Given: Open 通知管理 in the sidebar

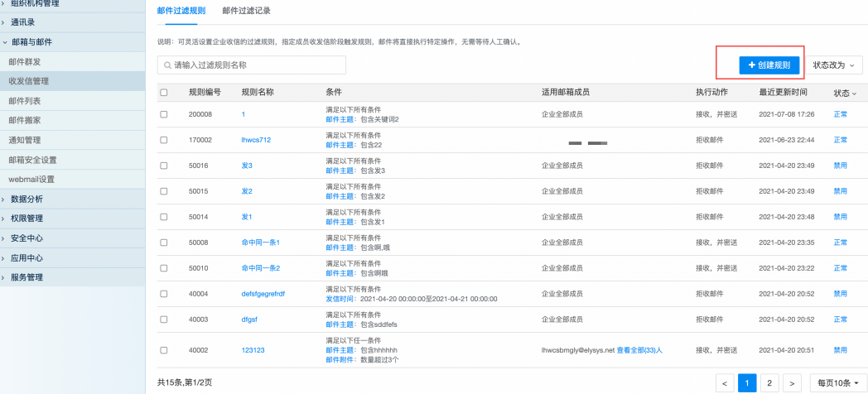Looking at the screenshot, I should [73, 140].
